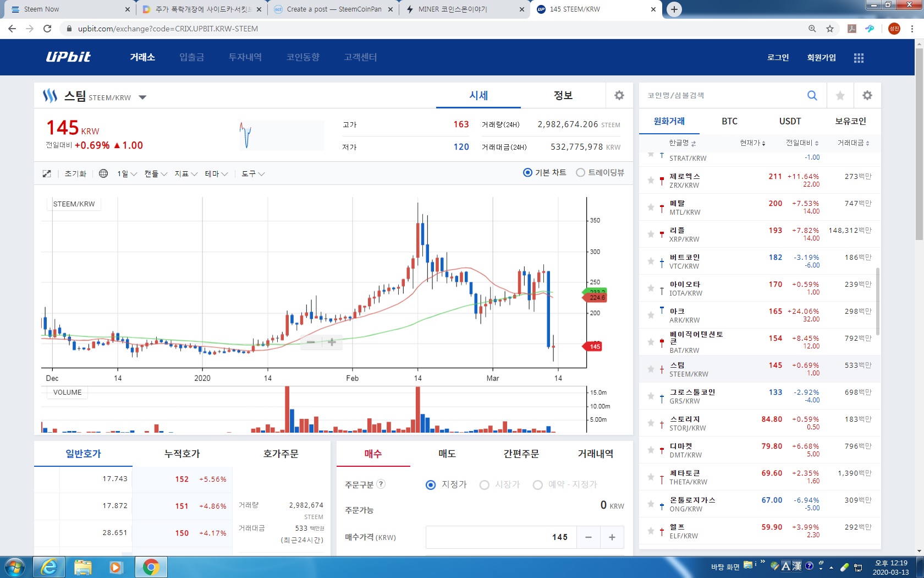Open the 캔들 chart type dropdown
Screen dimensions: 924x578
[156, 173]
